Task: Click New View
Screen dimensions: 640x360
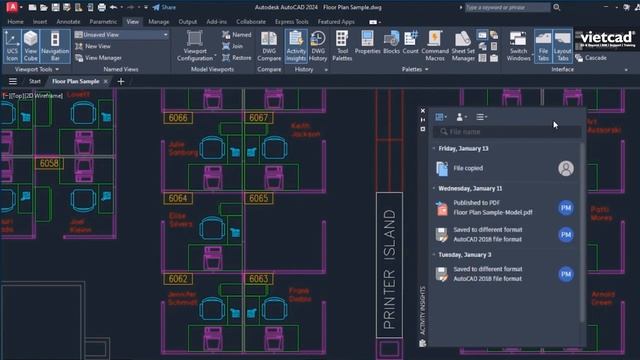Action: (93, 47)
